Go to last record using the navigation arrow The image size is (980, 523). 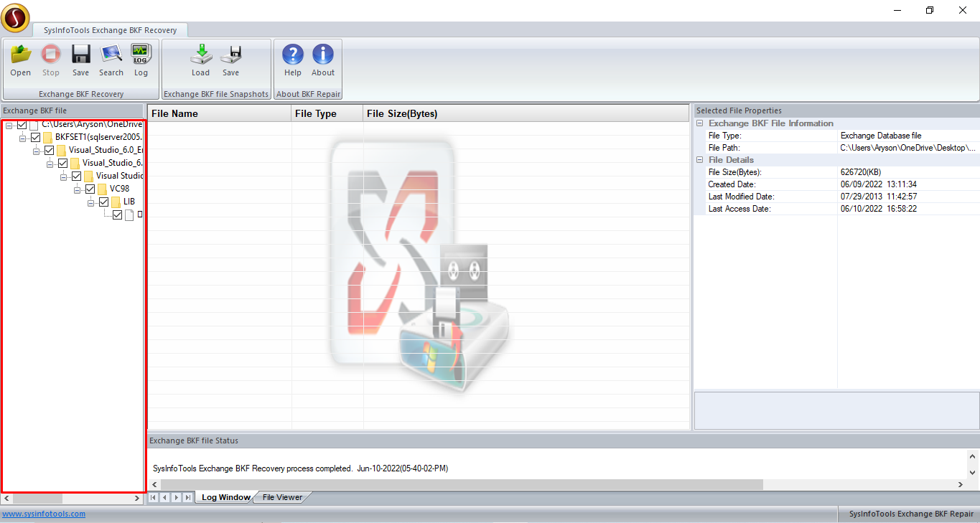(x=188, y=497)
